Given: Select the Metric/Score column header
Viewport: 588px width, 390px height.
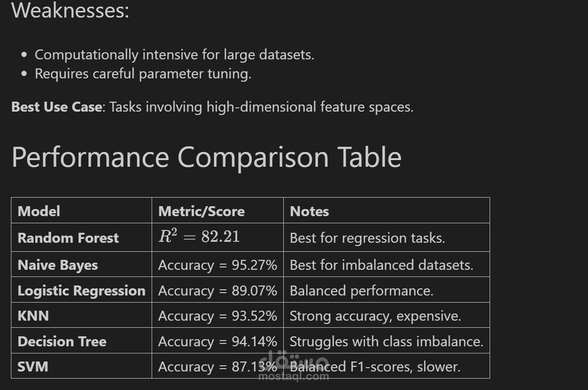Looking at the screenshot, I should pos(201,211).
